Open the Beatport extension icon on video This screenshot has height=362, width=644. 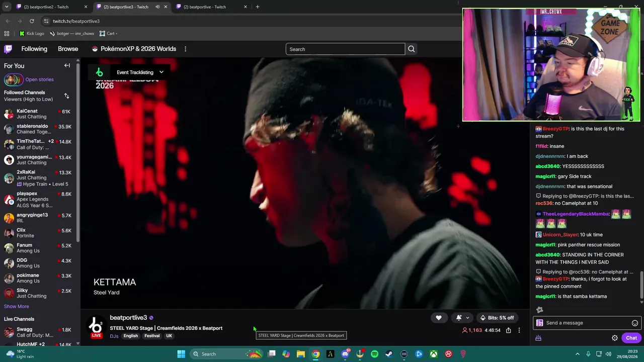[100, 72]
